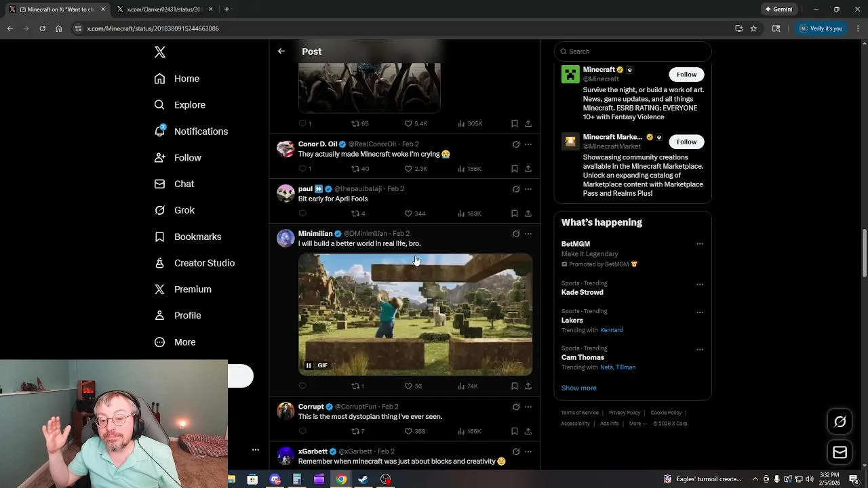Open Privacy Policy footer link
The image size is (868, 488).
pos(625,413)
